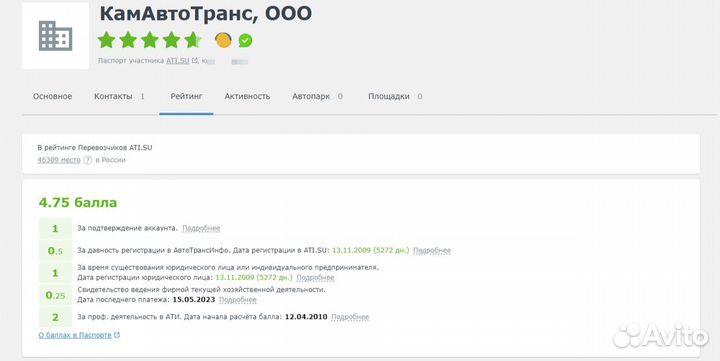
Task: Open the О баллах в Паспорте link
Action: point(75,335)
